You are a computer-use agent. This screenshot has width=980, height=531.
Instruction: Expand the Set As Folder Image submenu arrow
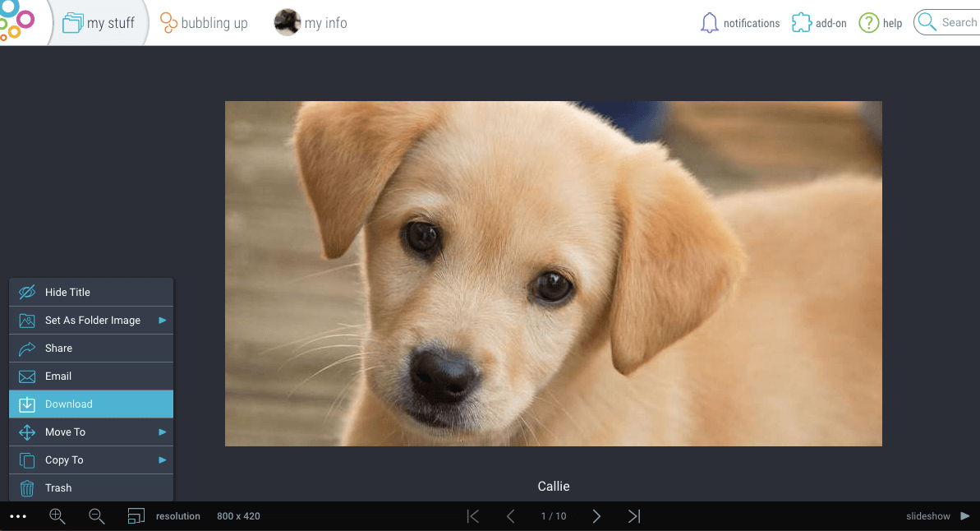[x=163, y=321]
